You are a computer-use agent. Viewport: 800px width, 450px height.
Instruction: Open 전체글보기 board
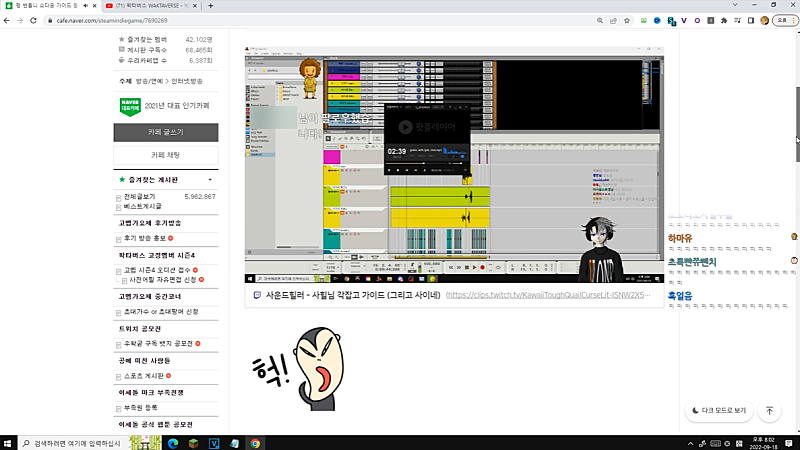tap(139, 196)
